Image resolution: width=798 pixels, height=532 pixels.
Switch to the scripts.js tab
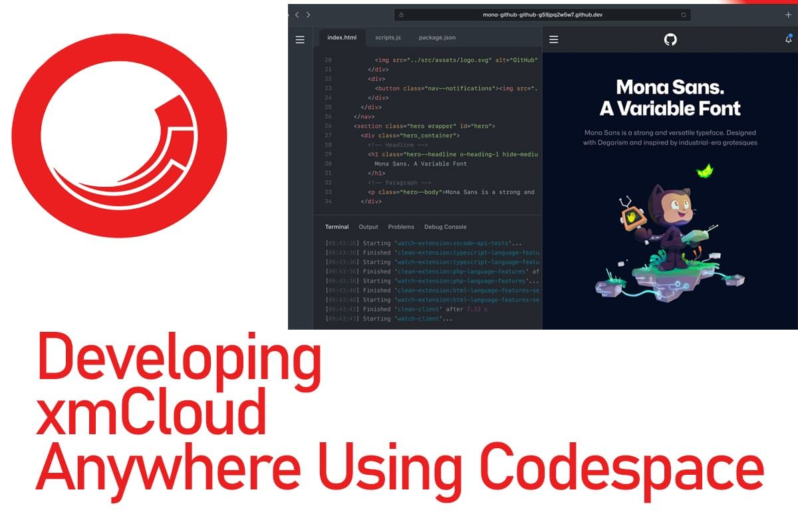(x=387, y=38)
